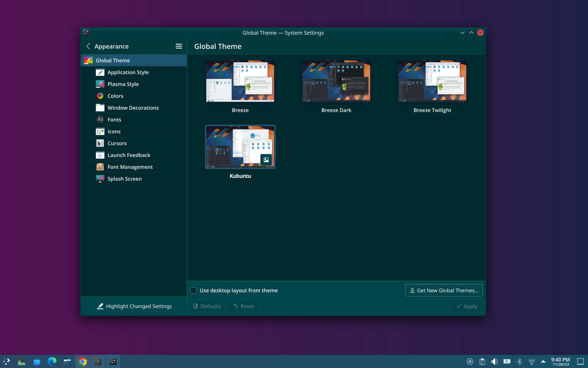Click the battery status tray icon
588x368 pixels.
(x=507, y=361)
